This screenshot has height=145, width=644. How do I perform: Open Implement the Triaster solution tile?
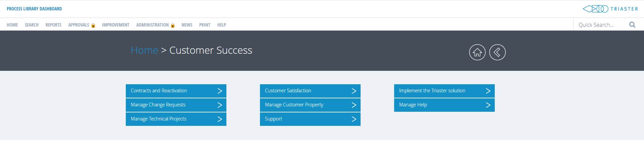[444, 91]
